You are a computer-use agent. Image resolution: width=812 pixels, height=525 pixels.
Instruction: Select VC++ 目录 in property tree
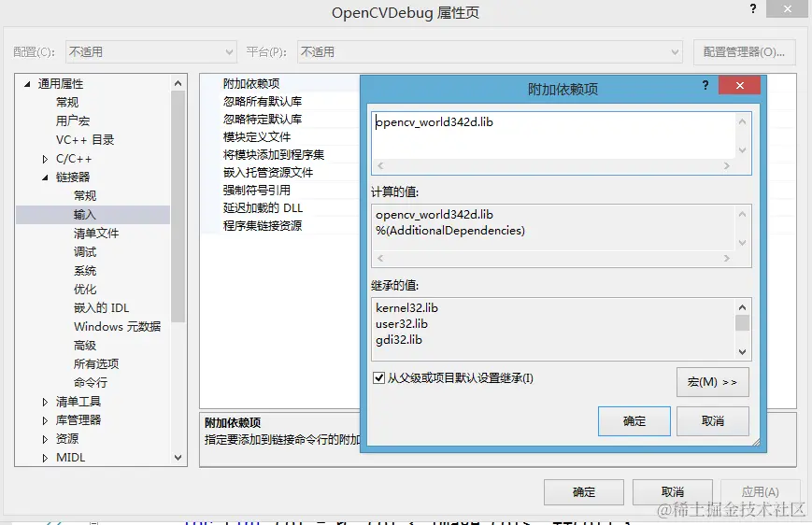pyautogui.click(x=85, y=140)
